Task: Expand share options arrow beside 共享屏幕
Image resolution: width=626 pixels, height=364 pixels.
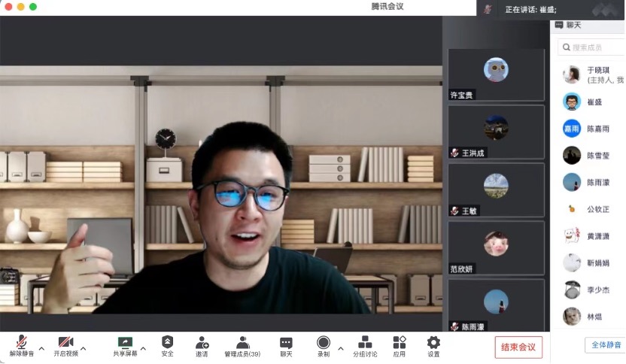Action: pos(143,348)
